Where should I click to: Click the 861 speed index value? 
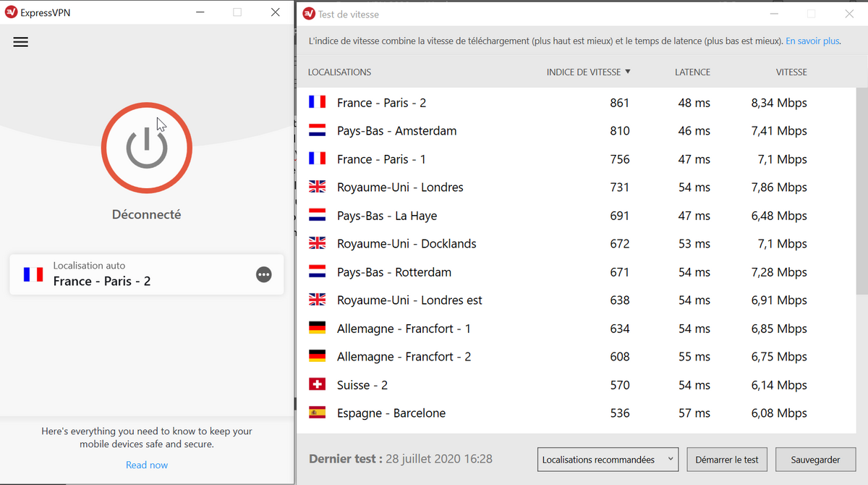[620, 103]
